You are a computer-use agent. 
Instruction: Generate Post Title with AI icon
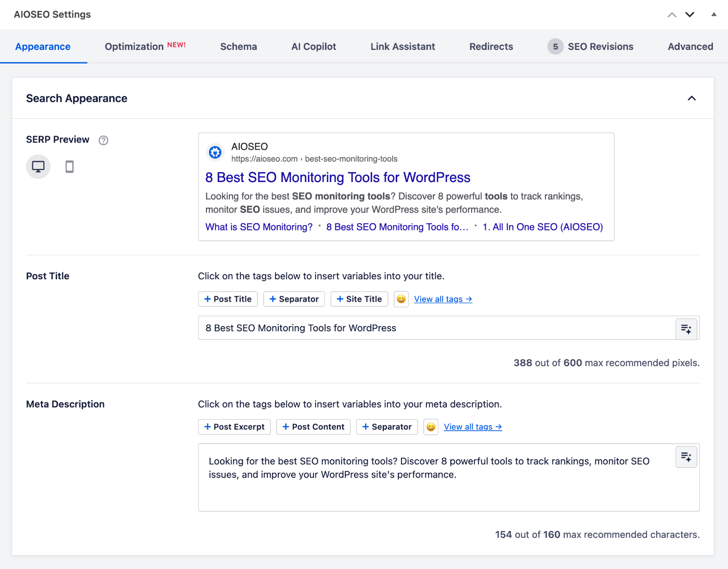point(686,329)
